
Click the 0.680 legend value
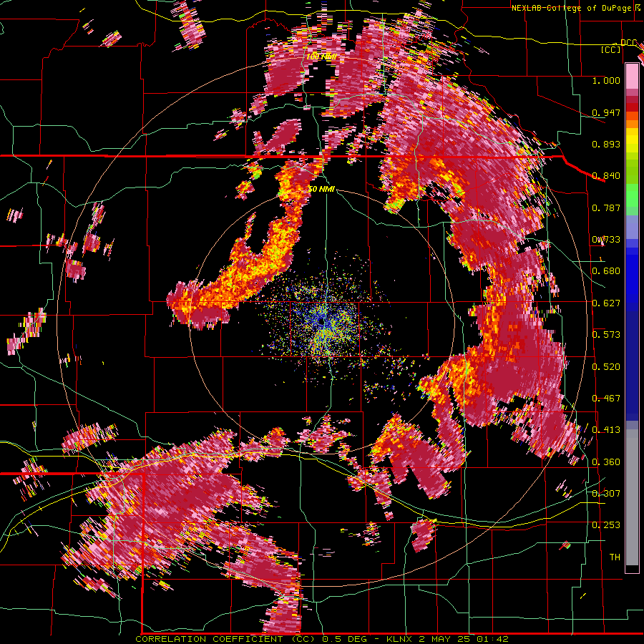606,271
